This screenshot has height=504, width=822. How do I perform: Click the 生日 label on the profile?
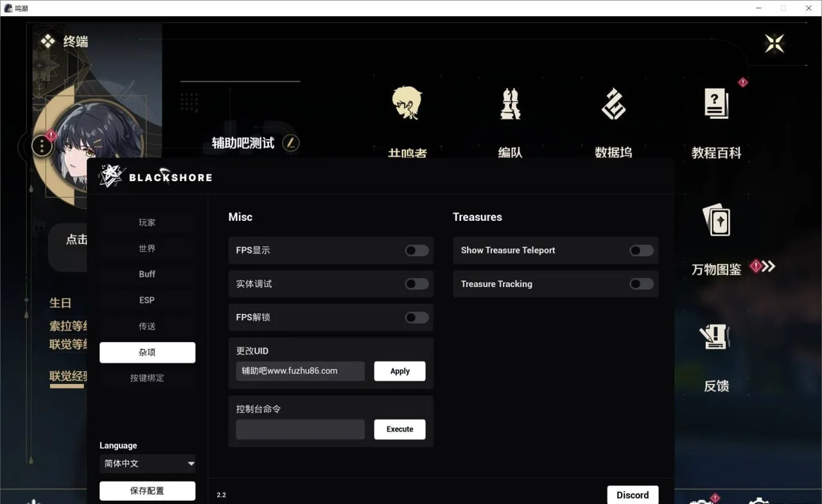pyautogui.click(x=60, y=303)
